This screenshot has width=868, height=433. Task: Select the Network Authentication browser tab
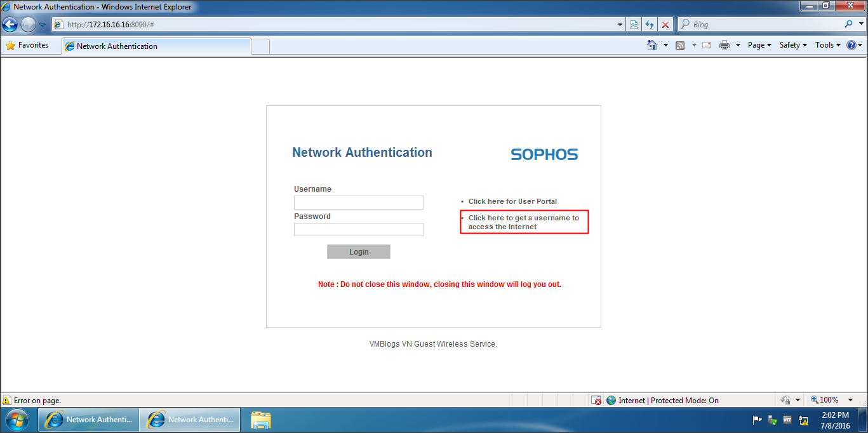tap(156, 46)
